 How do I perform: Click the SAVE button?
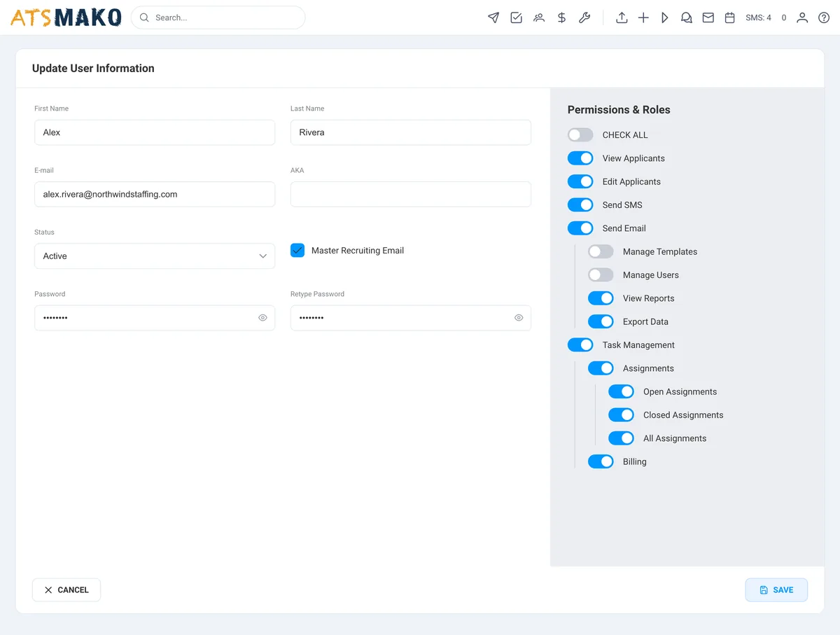(x=776, y=590)
